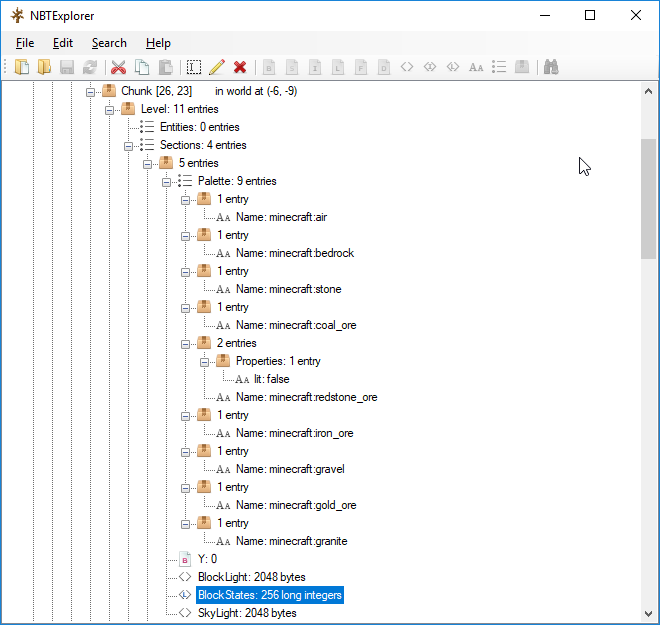
Task: Click the Cut scissors icon
Action: (118, 67)
